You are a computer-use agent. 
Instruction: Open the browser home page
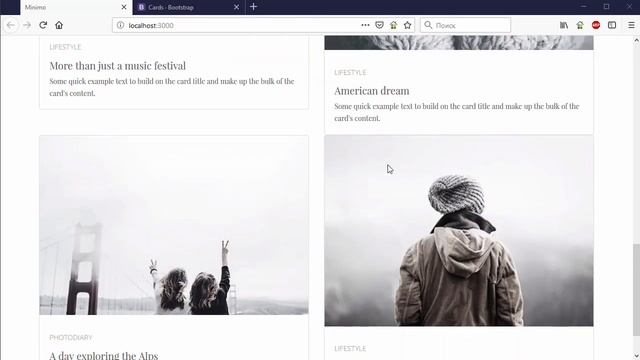point(59,25)
